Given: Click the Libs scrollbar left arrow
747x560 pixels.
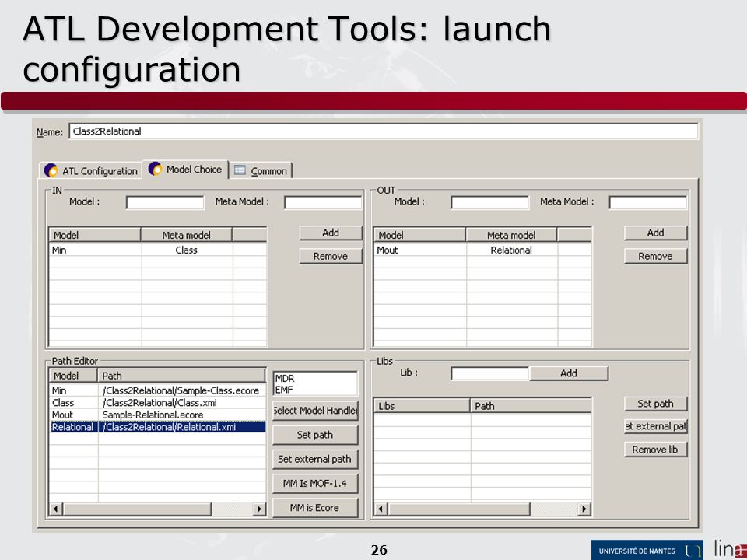Looking at the screenshot, I should click(381, 509).
